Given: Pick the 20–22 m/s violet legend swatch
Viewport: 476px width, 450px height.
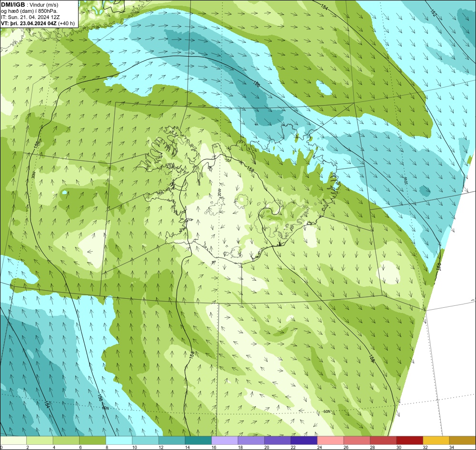Looking at the screenshot, I should click(x=278, y=440).
